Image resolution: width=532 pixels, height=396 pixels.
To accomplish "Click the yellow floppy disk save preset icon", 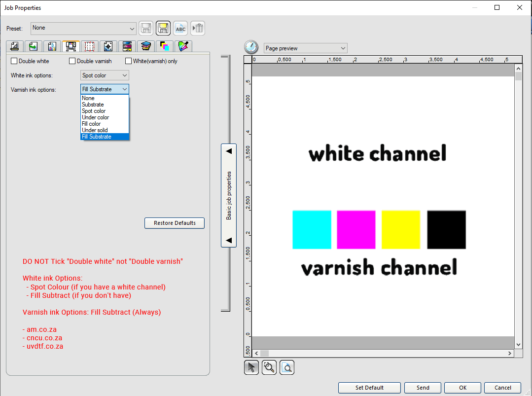I will [163, 29].
